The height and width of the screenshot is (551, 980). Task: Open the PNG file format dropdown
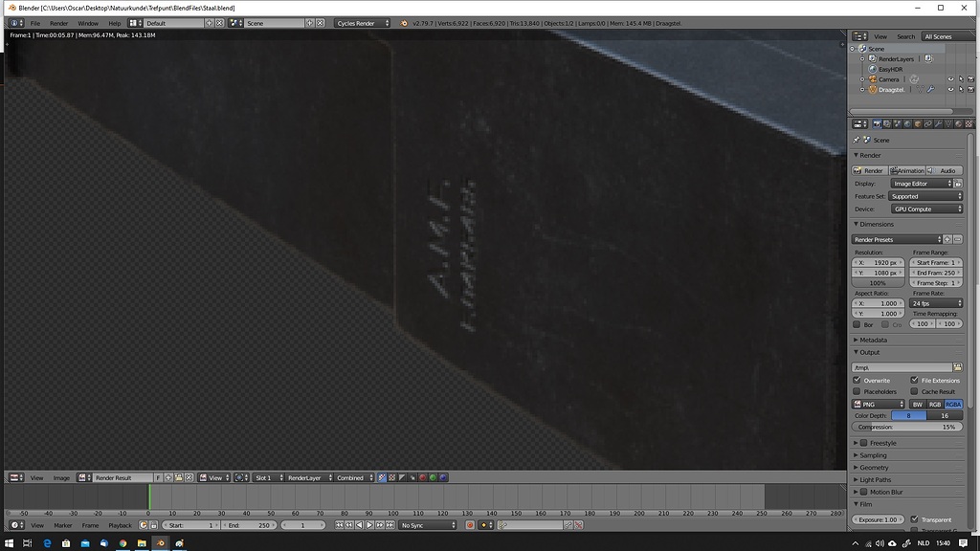tap(879, 405)
